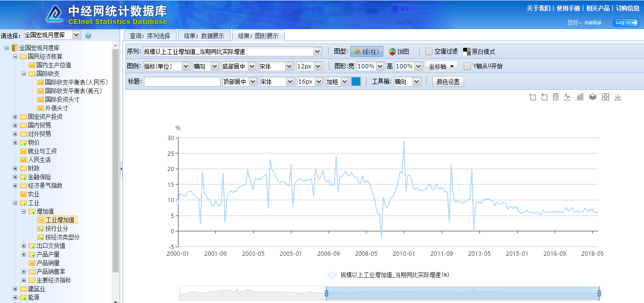This screenshot has height=303, width=644.
Task: Open the 坐标轴 axis dropdown button
Action: (441, 66)
